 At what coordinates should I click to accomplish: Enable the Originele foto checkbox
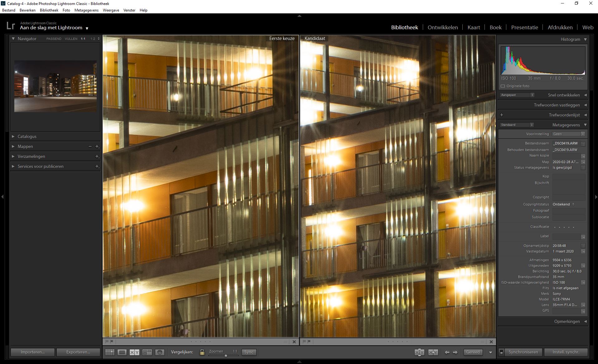pyautogui.click(x=503, y=86)
